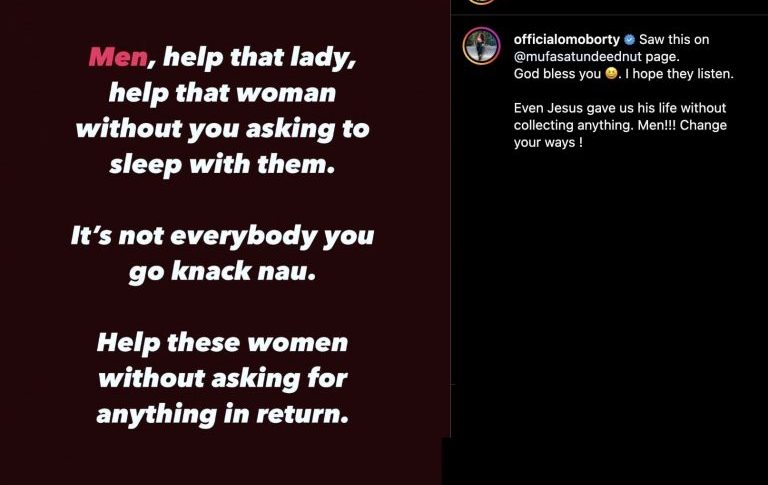Open officialomoborty's profile picture
This screenshot has width=768, height=485.
pos(481,46)
